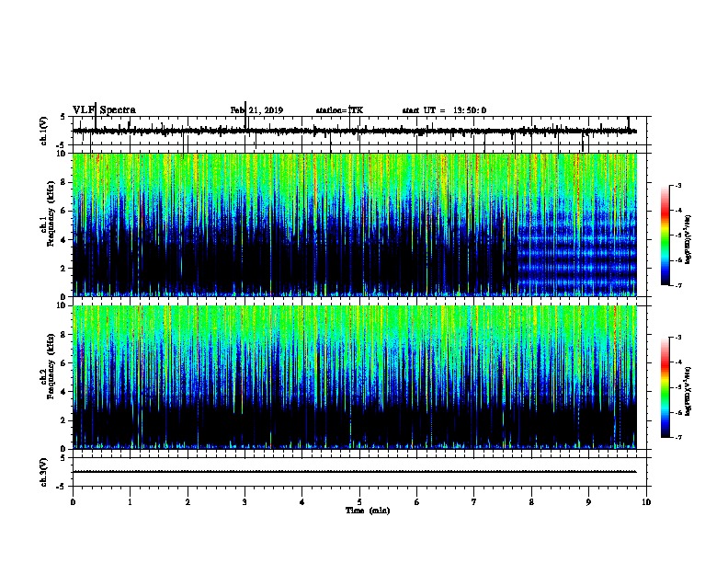Viewport: 728px width, 563px height.
Task: Click the "VLF Spectra" plot title
Action: coord(104,110)
